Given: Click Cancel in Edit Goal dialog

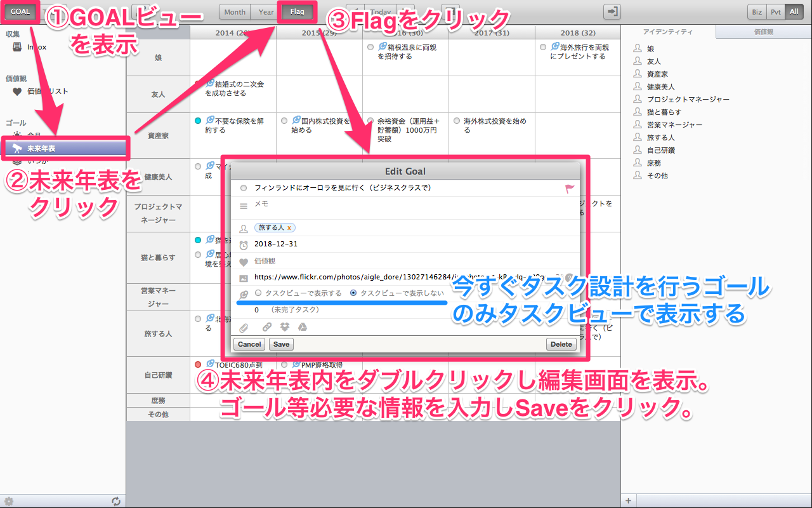Looking at the screenshot, I should pos(249,344).
